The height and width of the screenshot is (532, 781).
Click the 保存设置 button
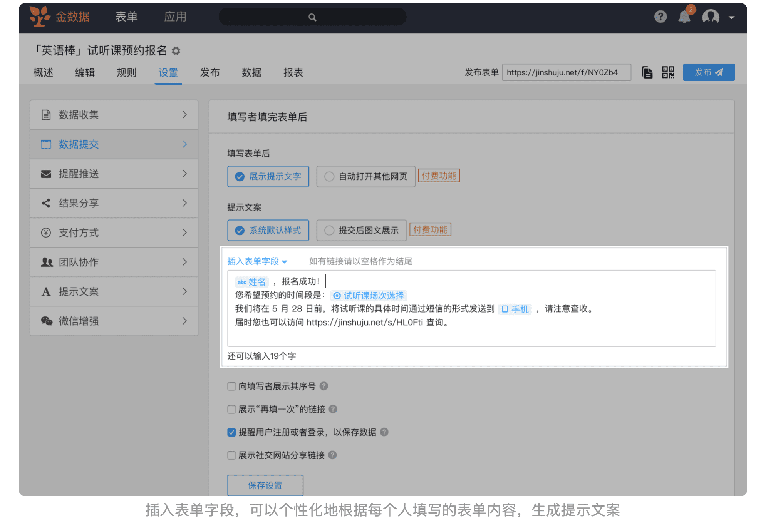point(265,485)
